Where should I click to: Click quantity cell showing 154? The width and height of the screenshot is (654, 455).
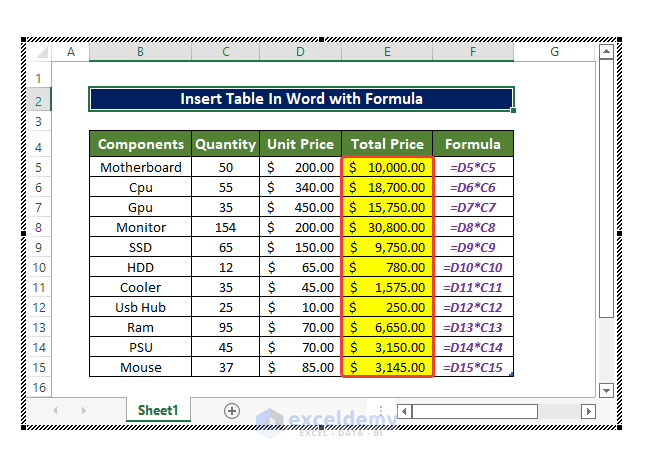[226, 227]
